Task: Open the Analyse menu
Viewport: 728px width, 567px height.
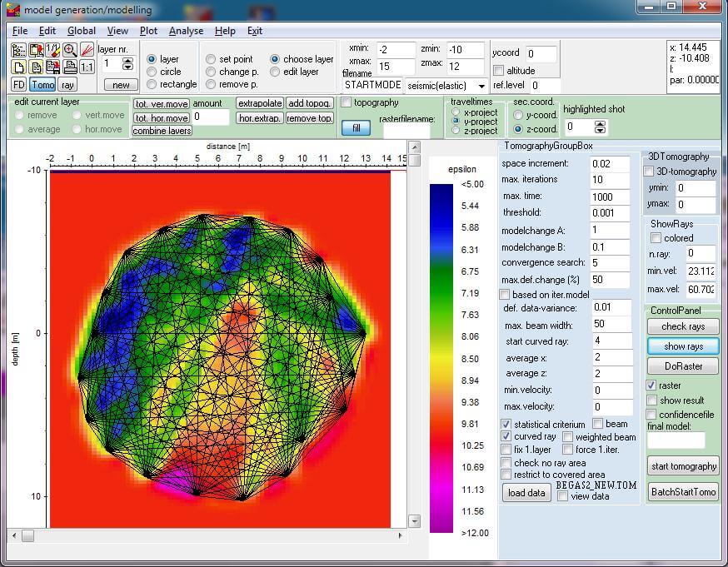Action: 186,31
